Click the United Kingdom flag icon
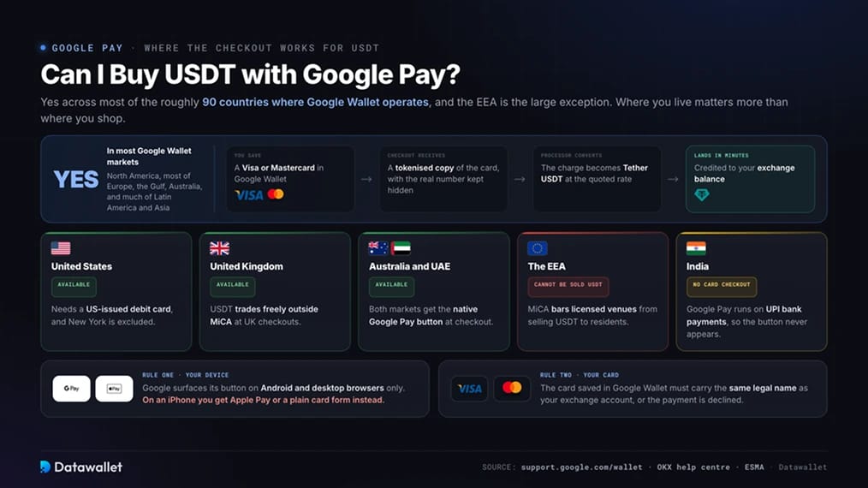Screen dimensions: 868x488 [220, 248]
